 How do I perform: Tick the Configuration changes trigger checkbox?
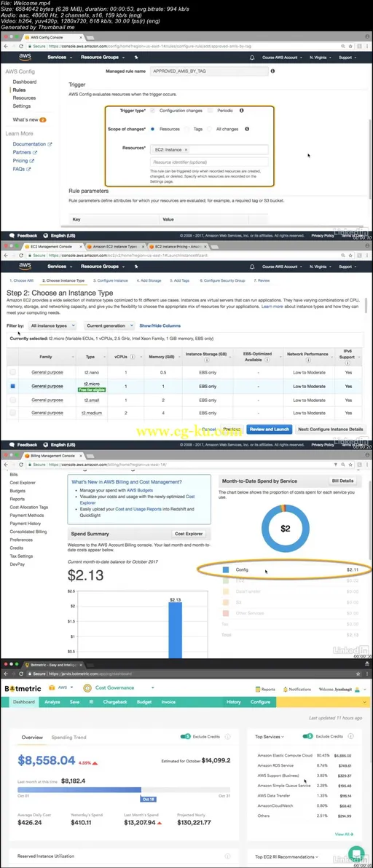click(153, 111)
